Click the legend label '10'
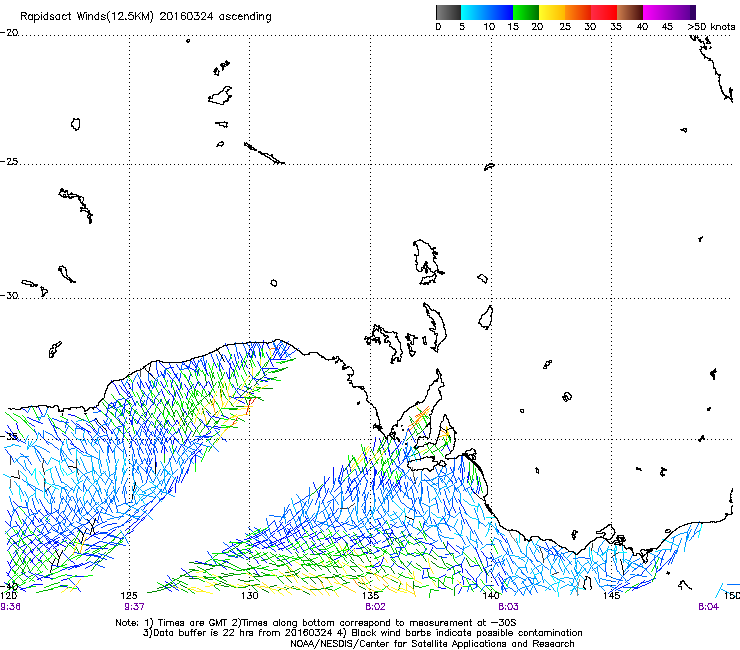 tap(489, 27)
